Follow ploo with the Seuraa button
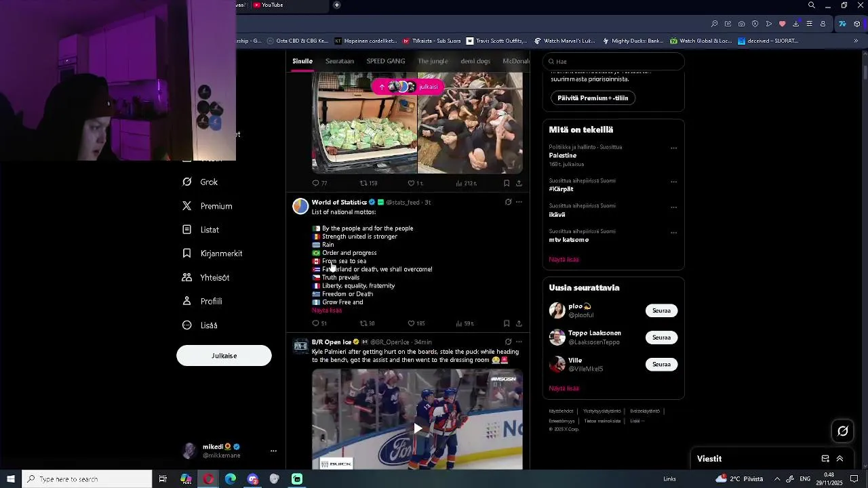868x488 pixels. (x=661, y=310)
